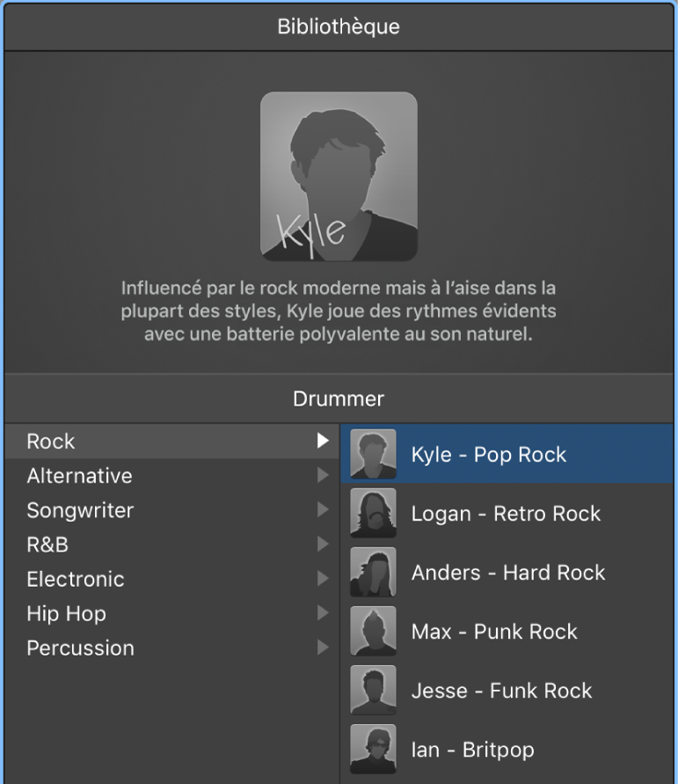Expand the R&B genre arrow

[x=324, y=545]
